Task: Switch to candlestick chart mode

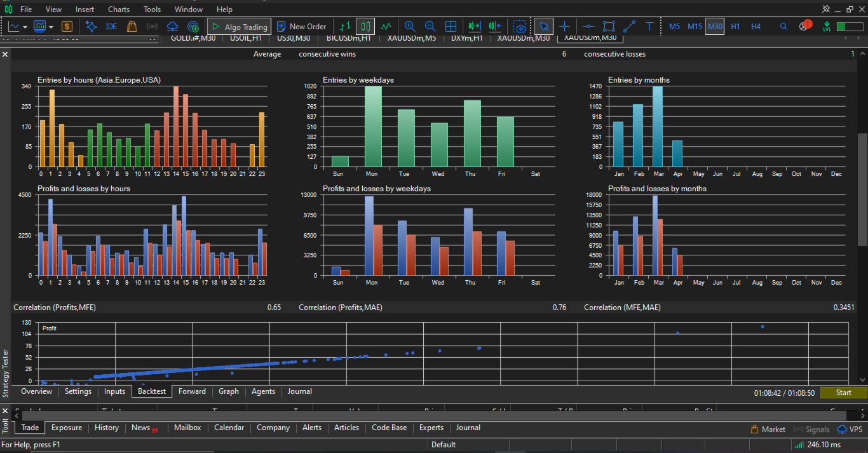Action: [365, 27]
